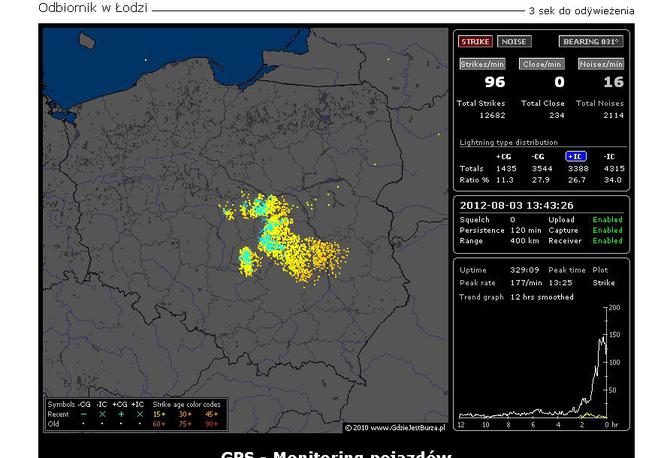Click the peak of the trend graph
Screen dimensions: 664x458
pyautogui.click(x=603, y=338)
